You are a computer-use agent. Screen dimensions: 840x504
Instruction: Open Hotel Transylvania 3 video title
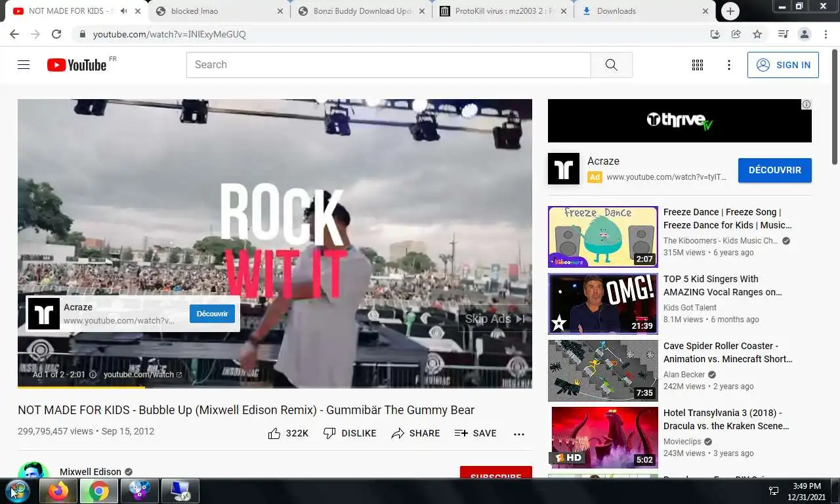(726, 419)
